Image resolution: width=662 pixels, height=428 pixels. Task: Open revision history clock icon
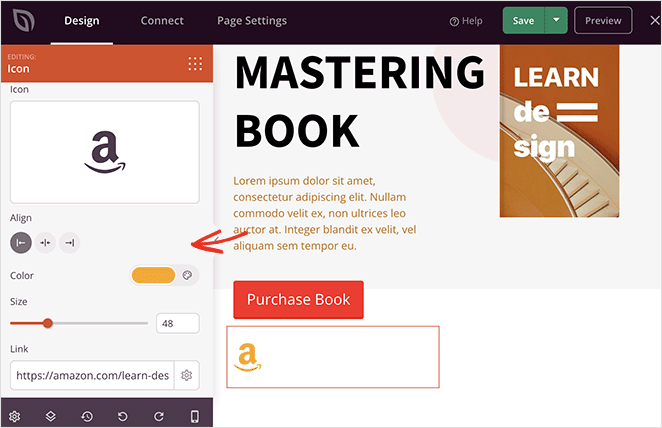[x=87, y=416]
